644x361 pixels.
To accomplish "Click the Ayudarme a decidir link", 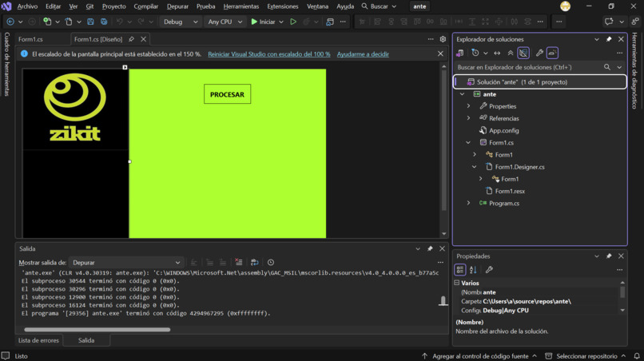I will coord(363,54).
